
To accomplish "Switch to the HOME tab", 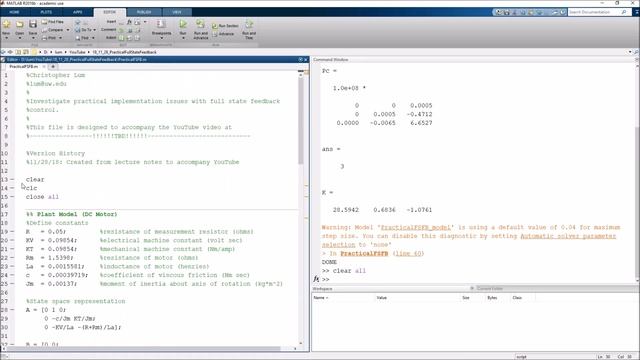I will [x=14, y=12].
